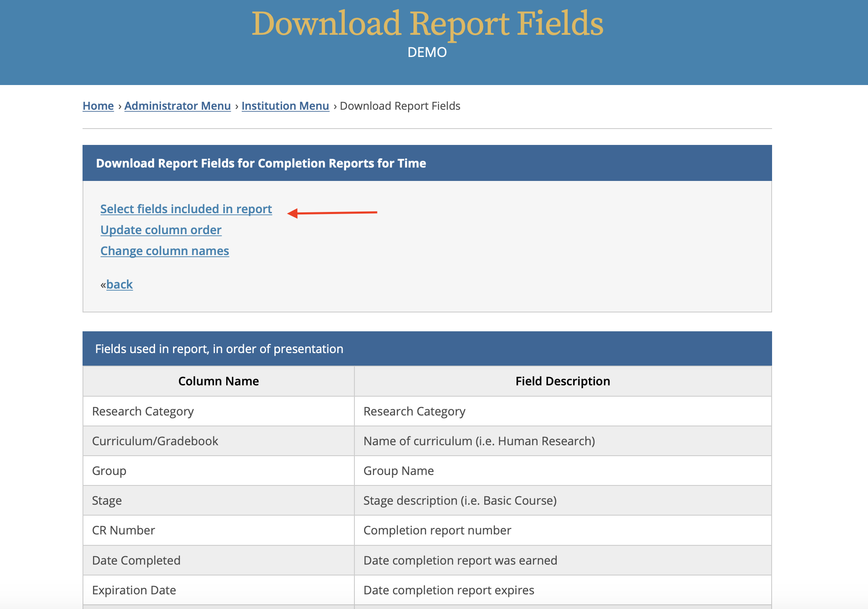Viewport: 868px width, 609px height.
Task: Select the Research Category column name cell
Action: click(219, 411)
